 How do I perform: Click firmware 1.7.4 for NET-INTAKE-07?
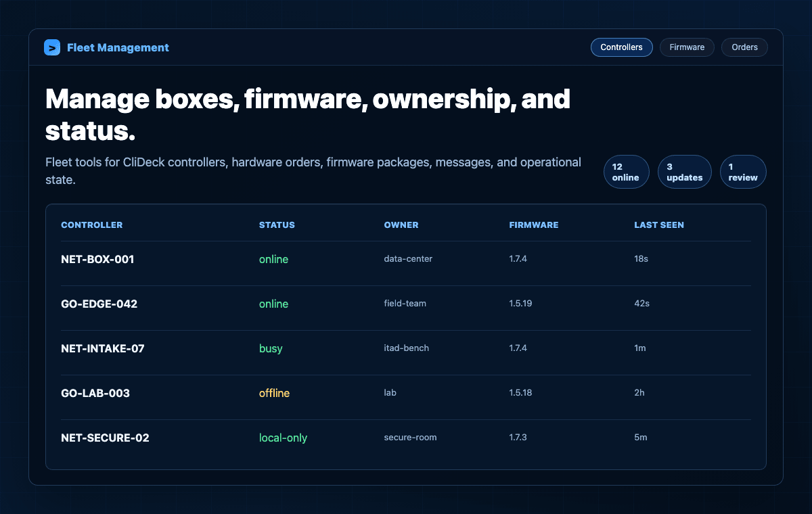tap(518, 348)
